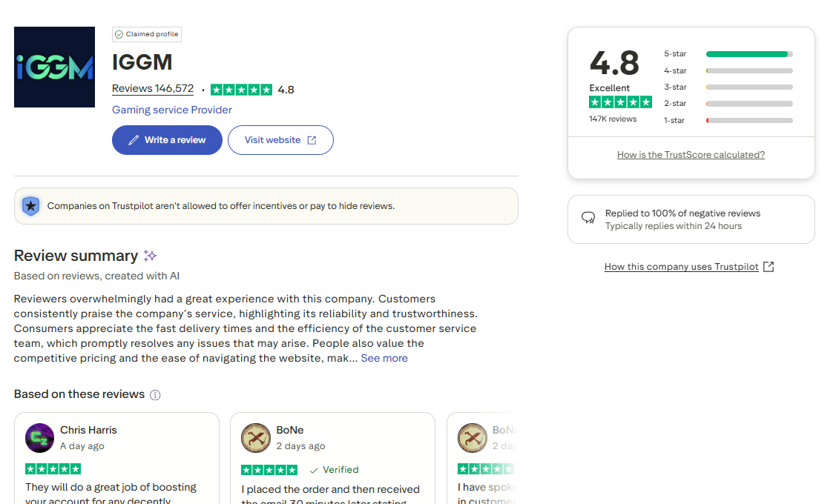Click the Claimed profile checkmark badge
836x504 pixels.
tap(119, 34)
